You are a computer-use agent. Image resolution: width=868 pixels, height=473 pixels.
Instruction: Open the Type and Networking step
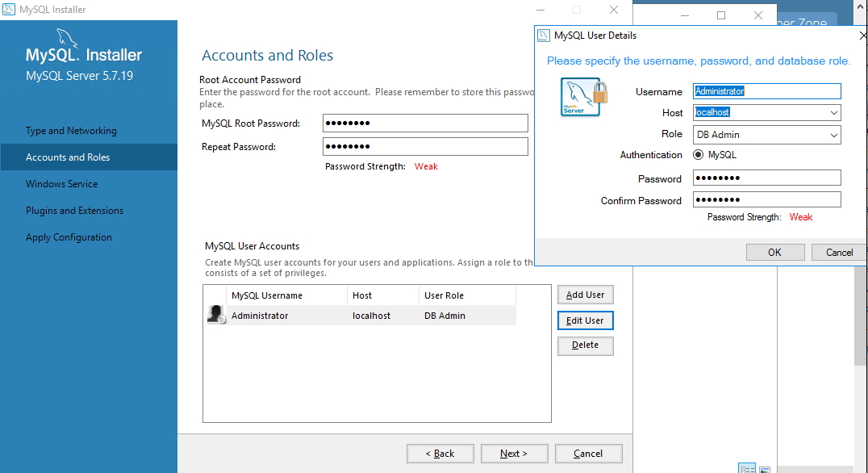tap(72, 131)
